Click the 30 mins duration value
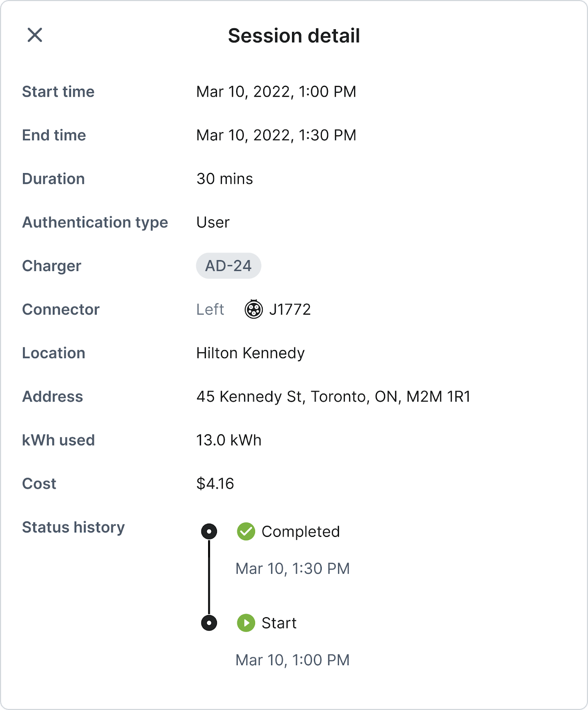 pyautogui.click(x=225, y=179)
